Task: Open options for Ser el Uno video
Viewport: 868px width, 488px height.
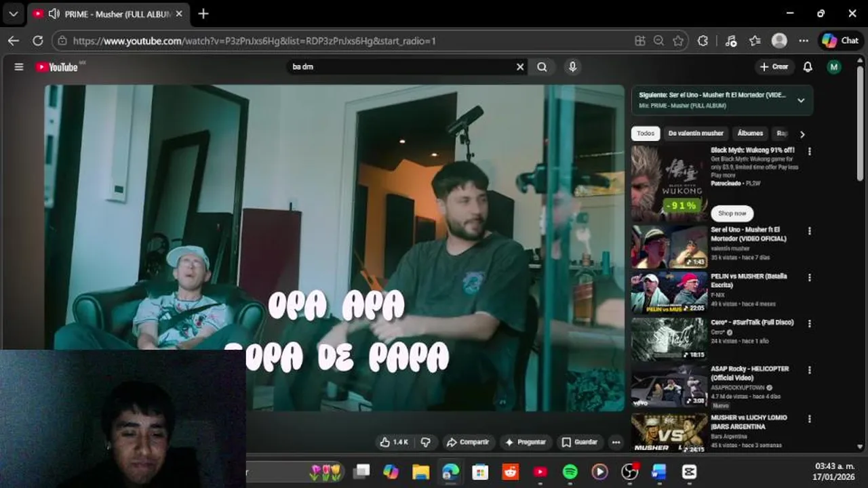Action: pos(809,231)
